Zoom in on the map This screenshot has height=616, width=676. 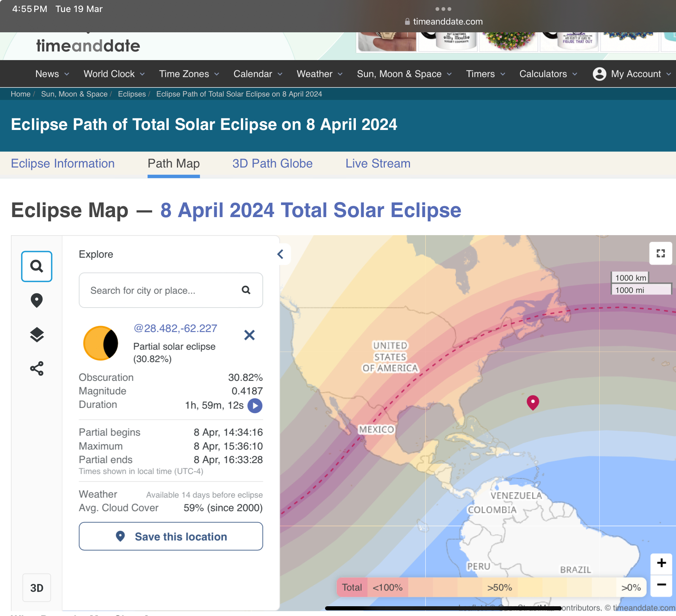[661, 563]
